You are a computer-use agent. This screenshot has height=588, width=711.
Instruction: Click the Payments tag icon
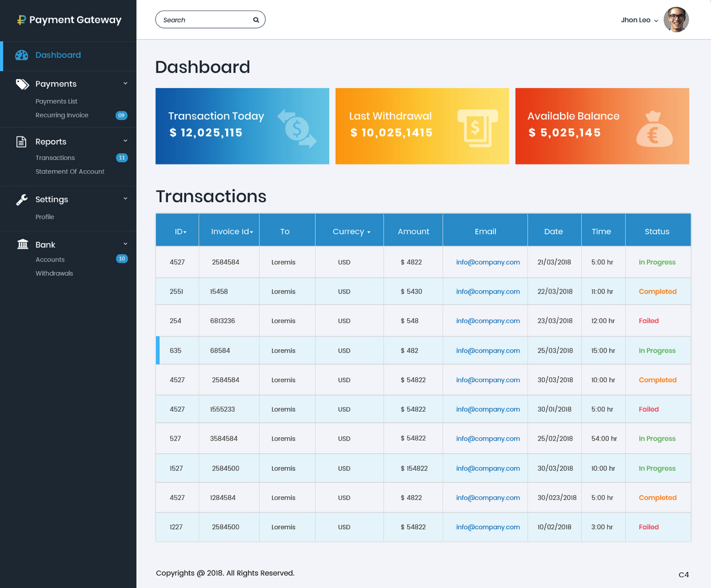(22, 84)
